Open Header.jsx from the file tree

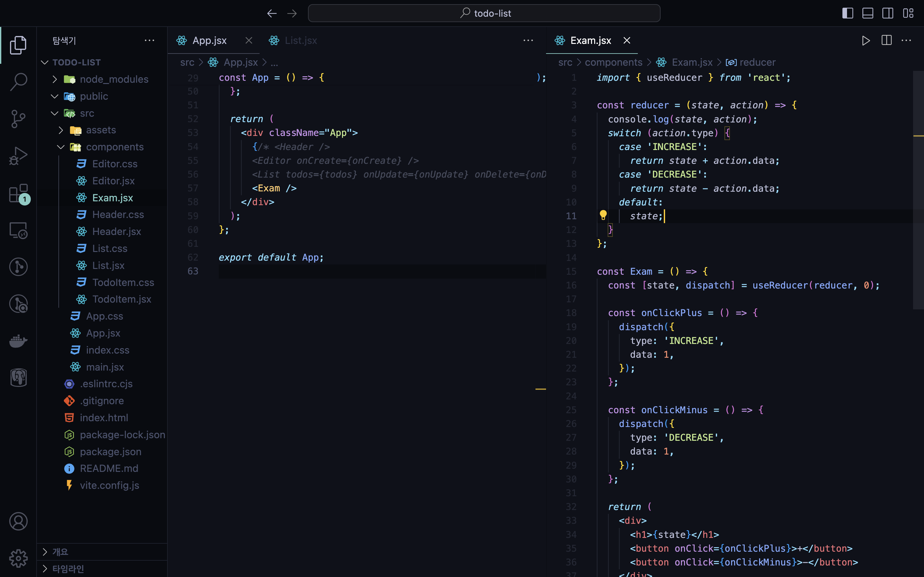(x=116, y=232)
